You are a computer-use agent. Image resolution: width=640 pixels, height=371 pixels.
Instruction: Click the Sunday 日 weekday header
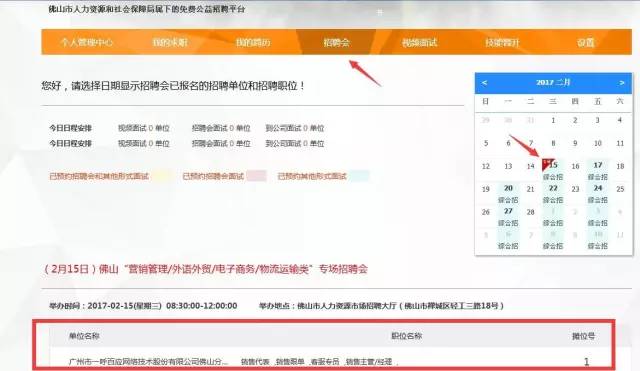[485, 101]
